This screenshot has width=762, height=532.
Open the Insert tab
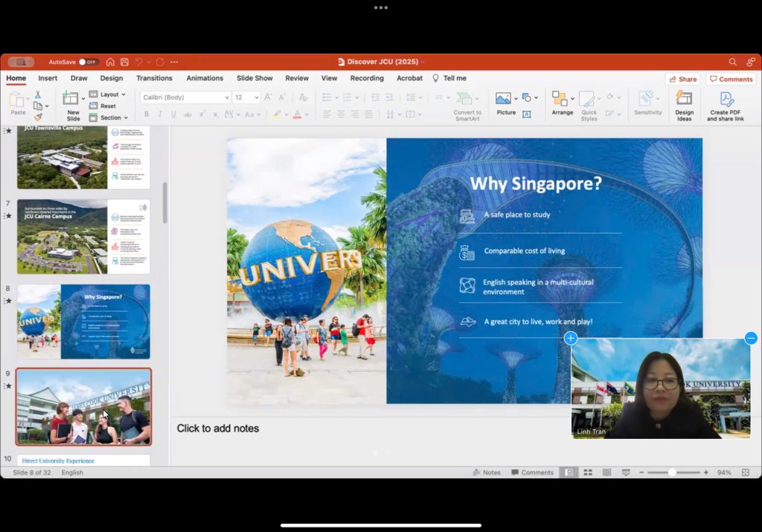point(48,78)
